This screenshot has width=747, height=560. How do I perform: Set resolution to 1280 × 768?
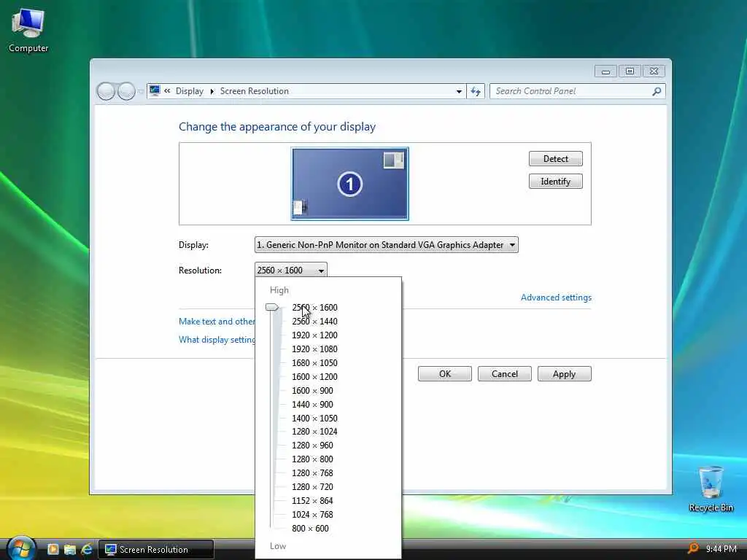click(x=312, y=472)
